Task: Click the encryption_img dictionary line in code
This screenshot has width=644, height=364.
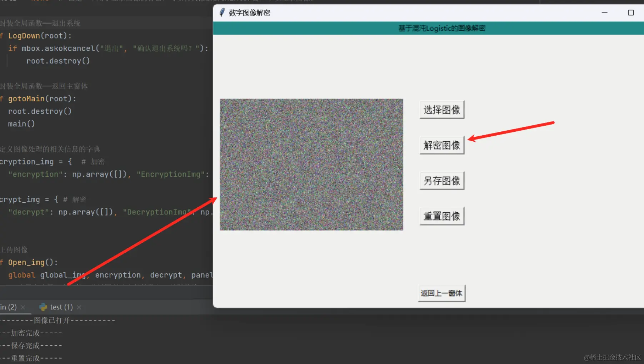Action: coord(28,161)
